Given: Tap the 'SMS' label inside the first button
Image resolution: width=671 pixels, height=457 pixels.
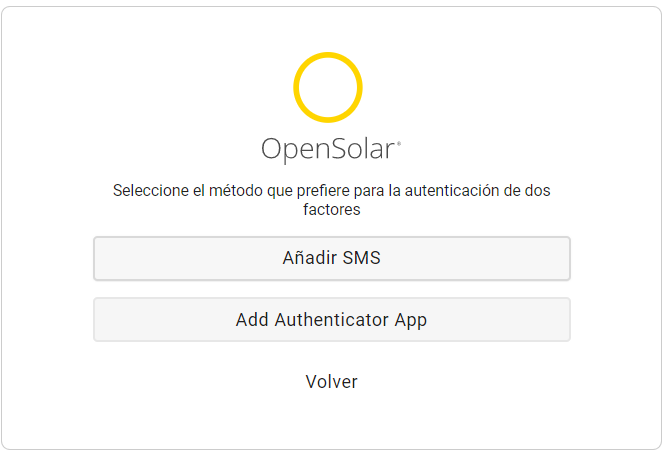Looking at the screenshot, I should 362,258.
